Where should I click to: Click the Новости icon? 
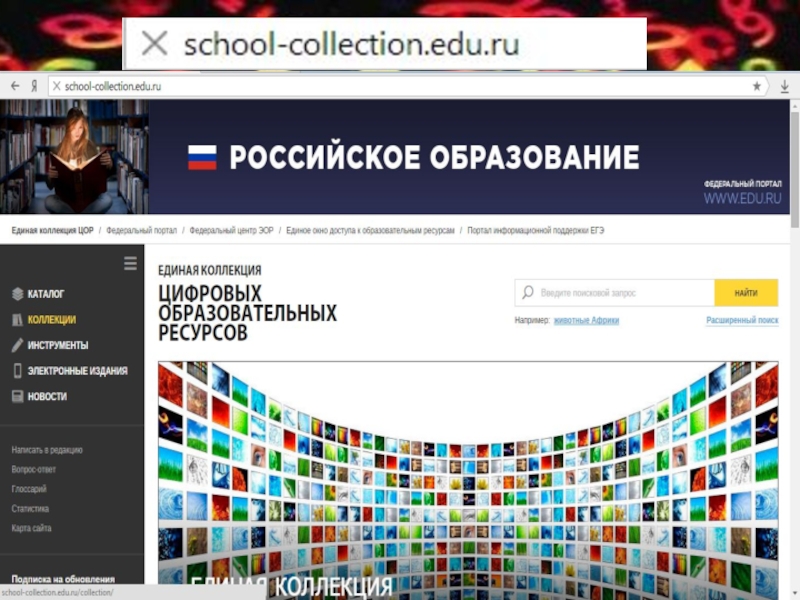click(17, 396)
